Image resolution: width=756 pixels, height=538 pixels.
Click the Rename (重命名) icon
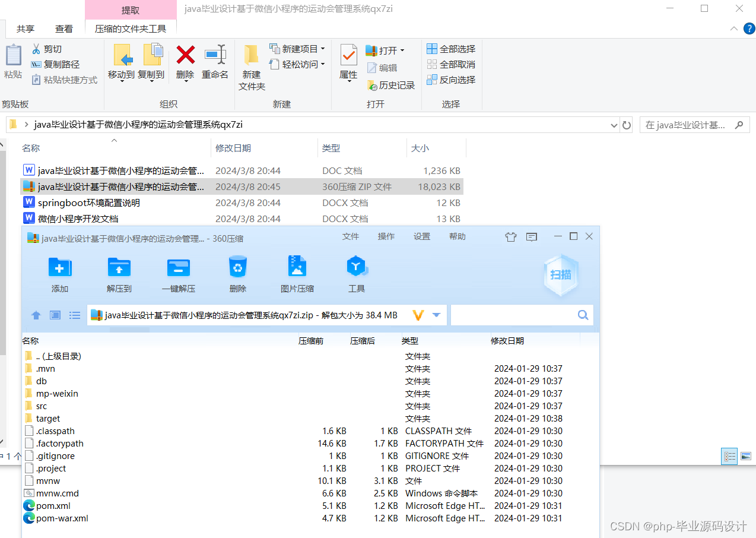click(x=215, y=55)
